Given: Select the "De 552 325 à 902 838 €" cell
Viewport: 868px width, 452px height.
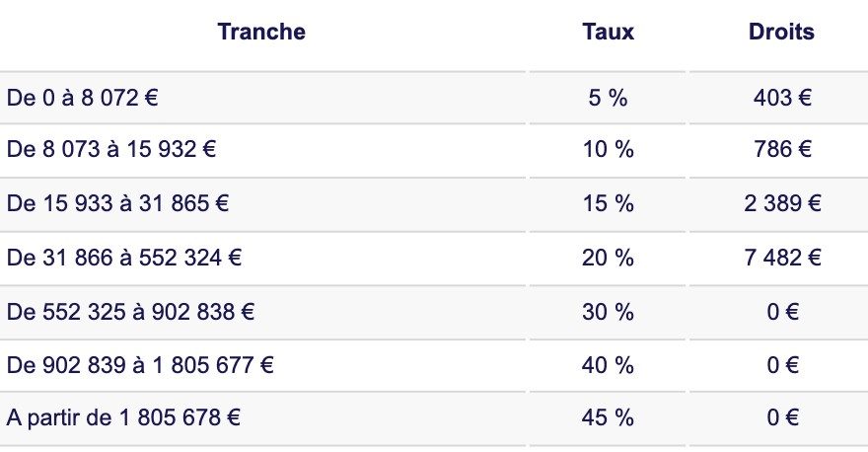Looking at the screenshot, I should tap(130, 312).
